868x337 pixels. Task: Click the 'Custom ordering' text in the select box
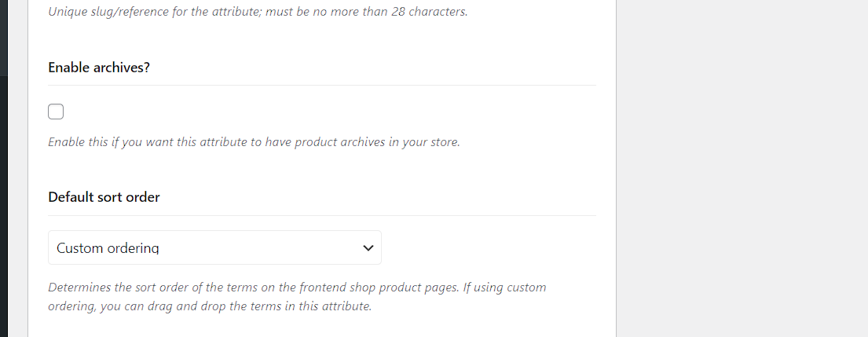pos(108,248)
